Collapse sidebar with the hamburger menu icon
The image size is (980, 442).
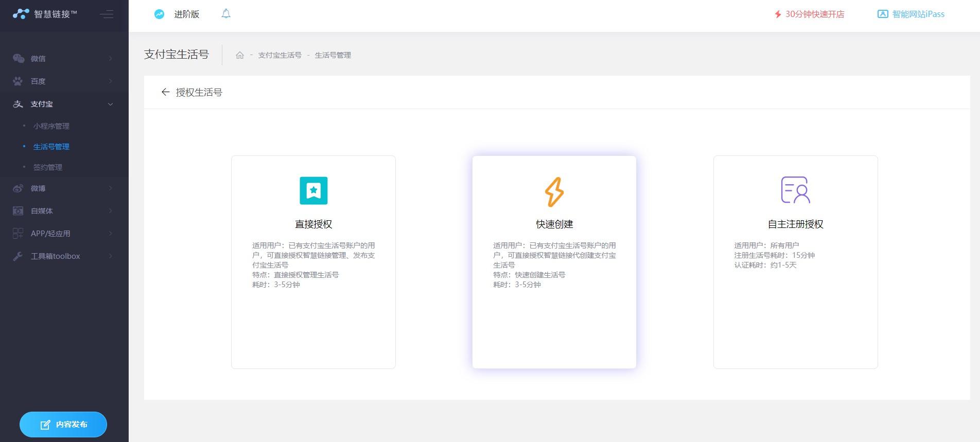(x=107, y=14)
